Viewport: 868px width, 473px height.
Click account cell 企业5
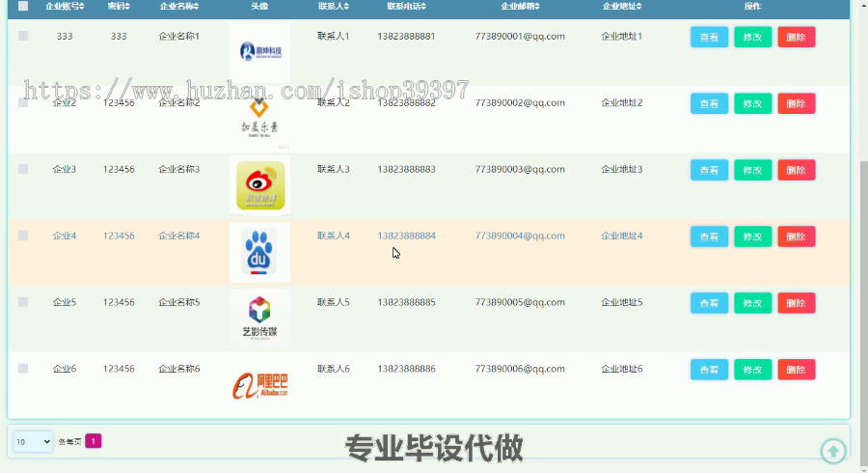65,302
